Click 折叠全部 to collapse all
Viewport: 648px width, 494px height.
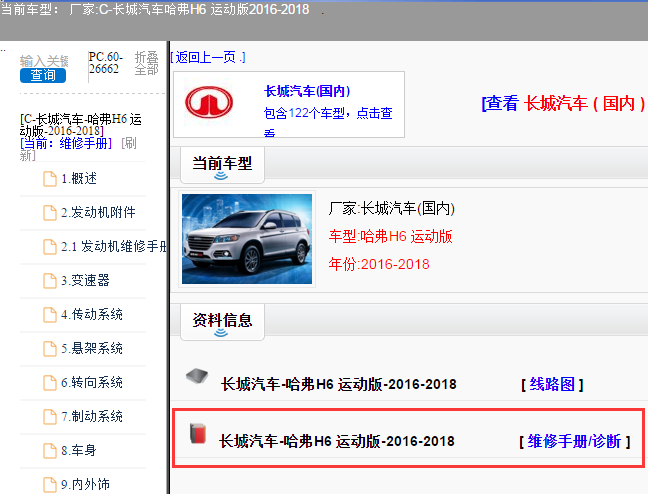[147, 63]
